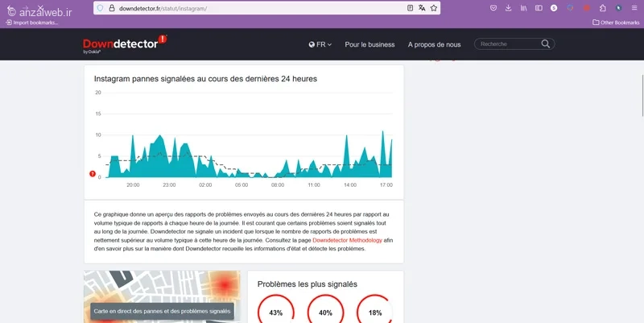
Task: Open the Other Bookmarks folder
Action: point(616,23)
